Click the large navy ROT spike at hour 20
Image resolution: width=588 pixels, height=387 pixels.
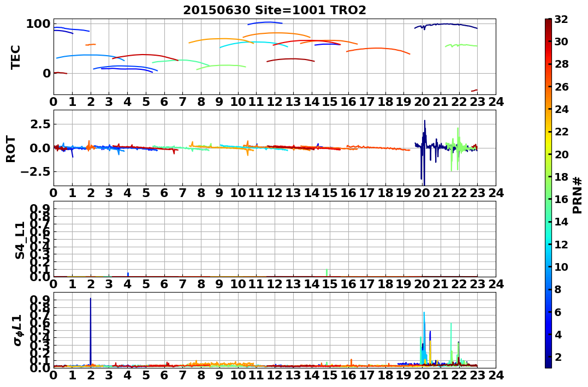423,154
